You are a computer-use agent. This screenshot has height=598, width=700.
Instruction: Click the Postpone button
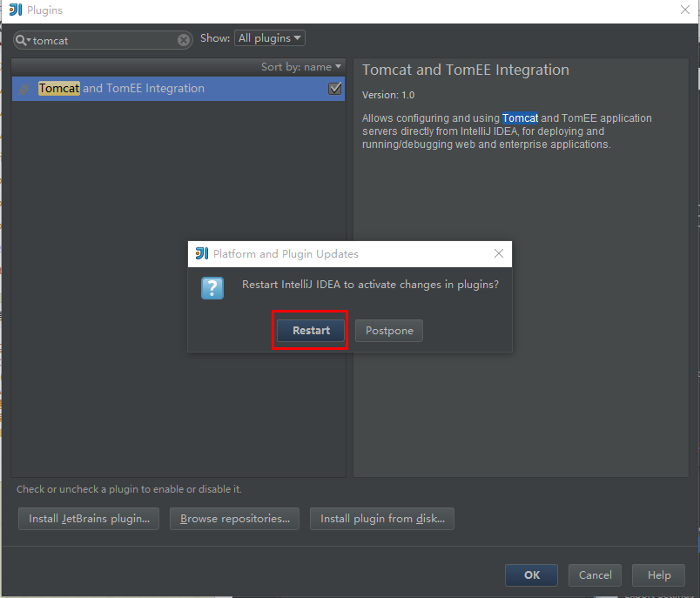(x=389, y=331)
